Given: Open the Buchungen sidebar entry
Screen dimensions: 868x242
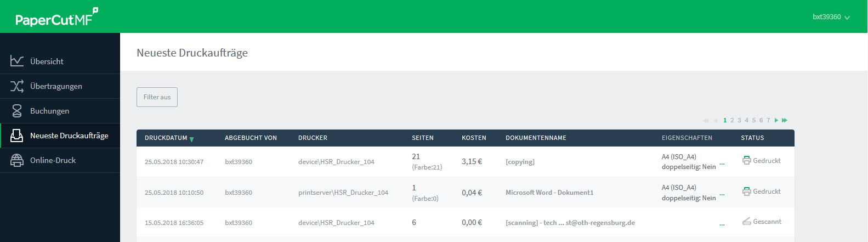Looking at the screenshot, I should (x=49, y=111).
